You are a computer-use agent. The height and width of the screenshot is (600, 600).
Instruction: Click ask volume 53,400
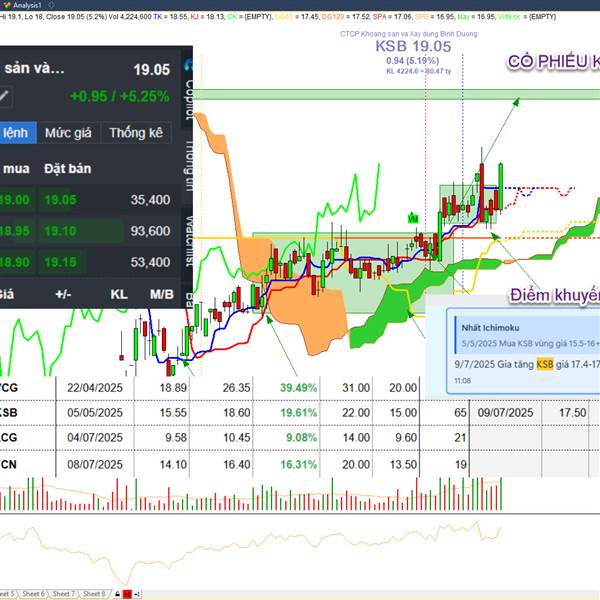click(150, 262)
